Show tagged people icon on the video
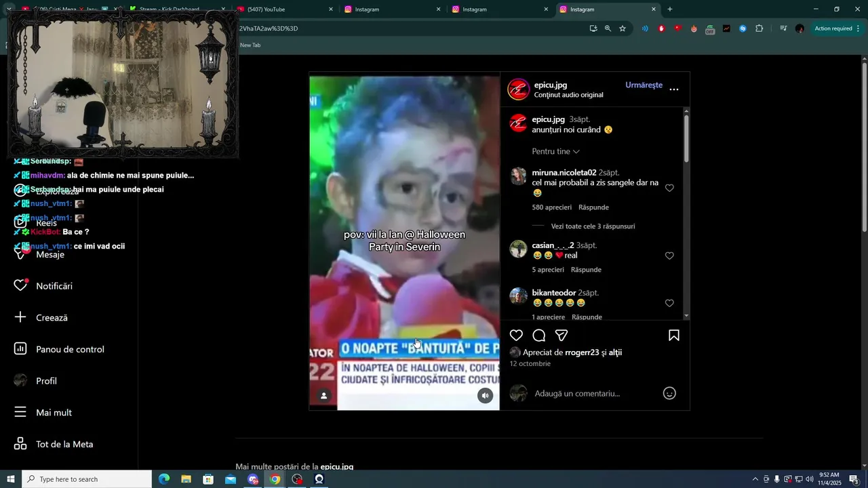This screenshot has width=868, height=488. tap(324, 396)
